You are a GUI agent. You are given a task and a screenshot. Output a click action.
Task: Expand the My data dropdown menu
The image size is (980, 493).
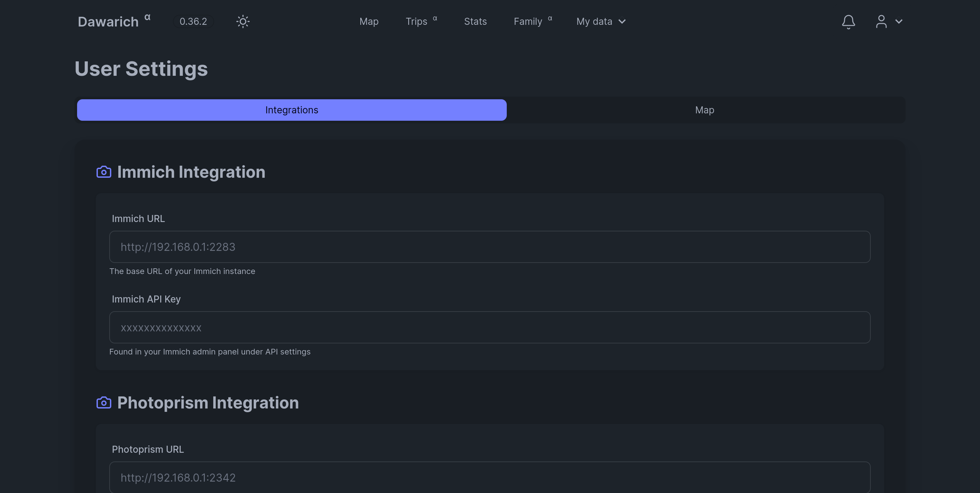(594, 22)
